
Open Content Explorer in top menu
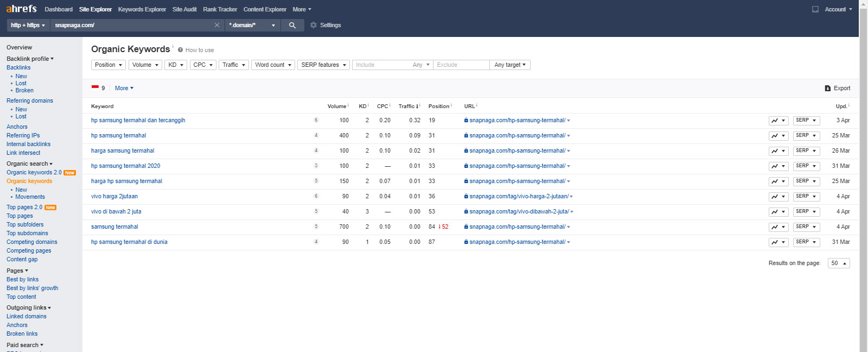pyautogui.click(x=265, y=9)
